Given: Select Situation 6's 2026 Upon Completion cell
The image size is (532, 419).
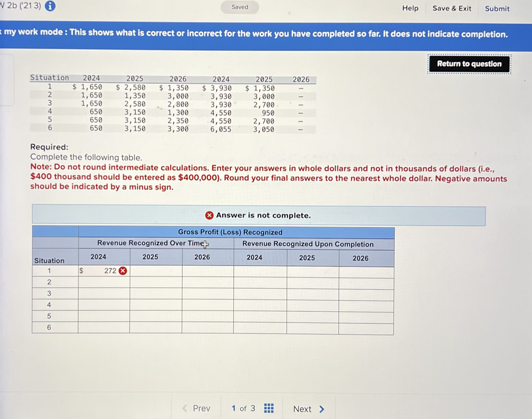Looking at the screenshot, I should (x=365, y=327).
